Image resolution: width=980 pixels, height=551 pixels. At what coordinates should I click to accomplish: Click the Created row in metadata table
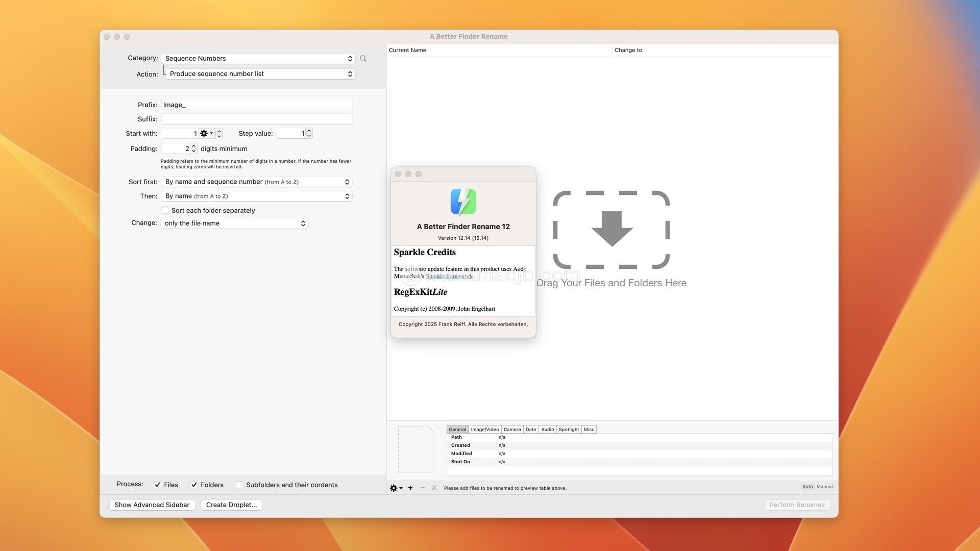(640, 445)
